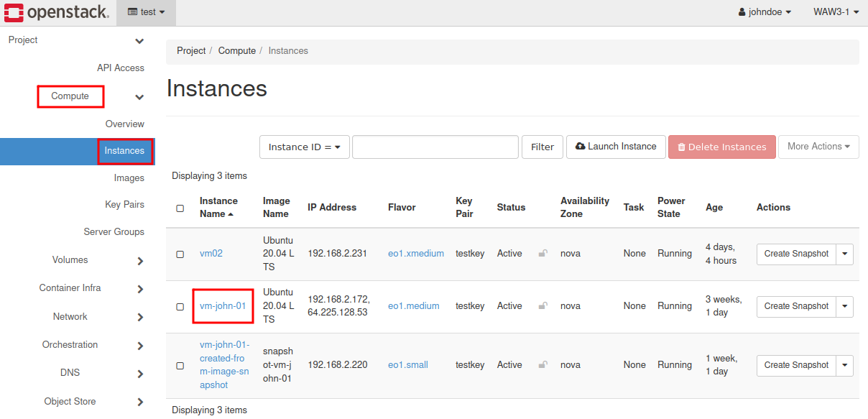This screenshot has width=868, height=419.
Task: Open the eo1.xmedium flavor link
Action: click(x=415, y=254)
